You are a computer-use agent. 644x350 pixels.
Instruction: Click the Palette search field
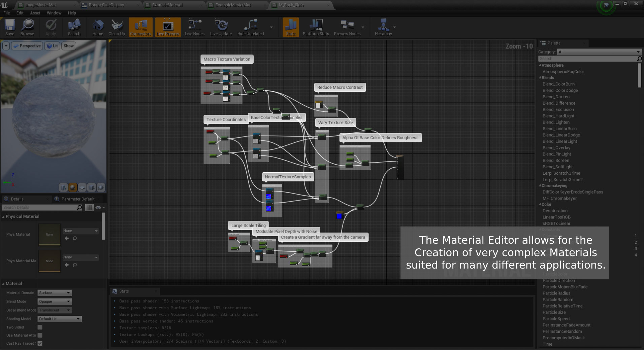click(x=587, y=59)
